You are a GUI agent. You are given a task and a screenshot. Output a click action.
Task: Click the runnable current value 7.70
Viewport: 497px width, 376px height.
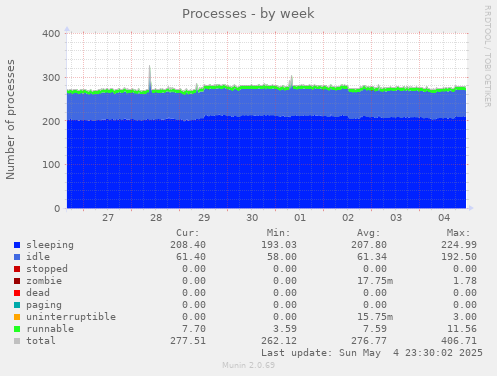[x=194, y=329]
